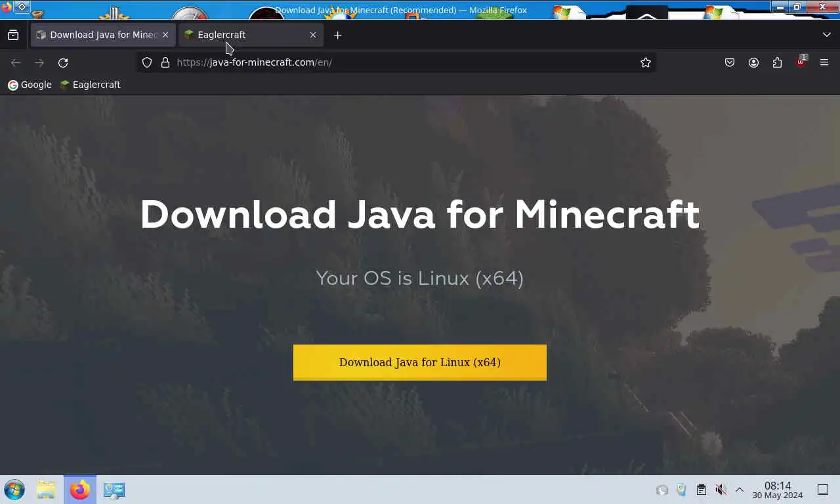Screen dimensions: 840x504
Task: Click the on-all-desktops pin button in title bar
Action: point(21,7)
